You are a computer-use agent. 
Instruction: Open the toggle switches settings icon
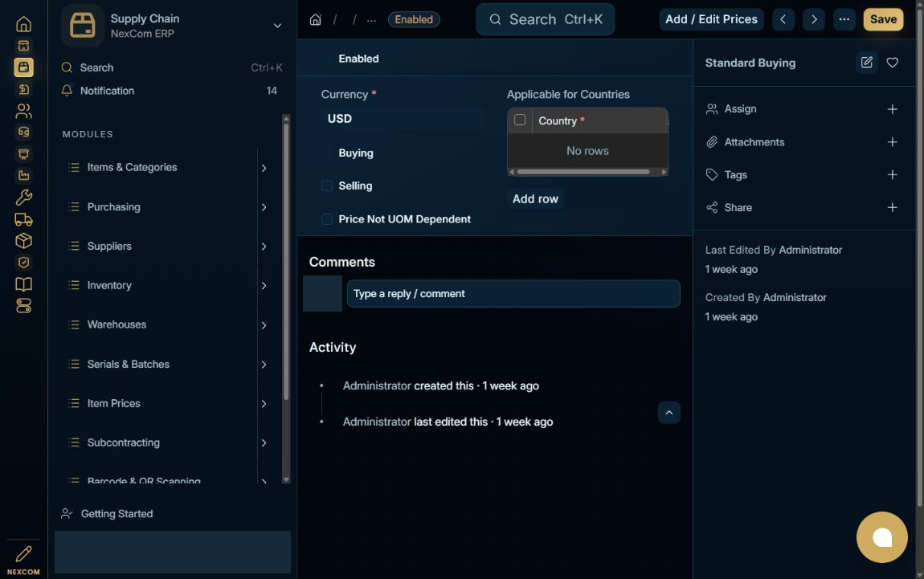pos(23,306)
